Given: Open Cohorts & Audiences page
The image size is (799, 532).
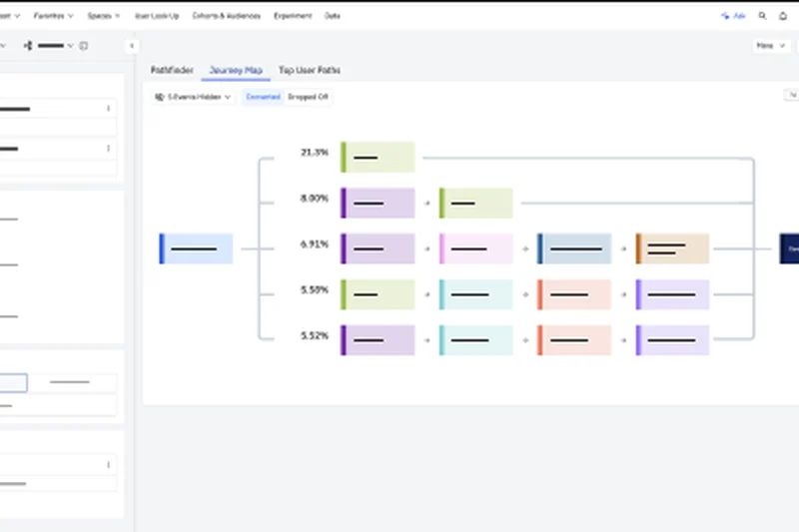Looking at the screenshot, I should [x=226, y=16].
